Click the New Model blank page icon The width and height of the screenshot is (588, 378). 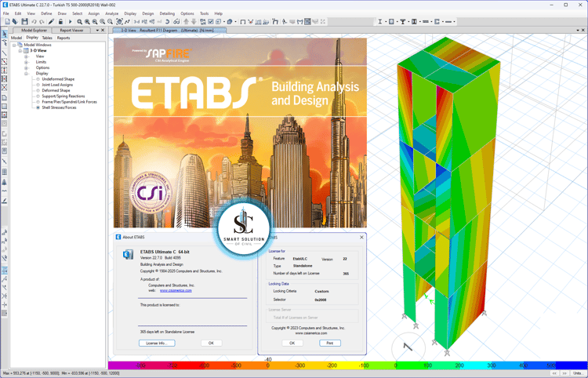click(7, 22)
